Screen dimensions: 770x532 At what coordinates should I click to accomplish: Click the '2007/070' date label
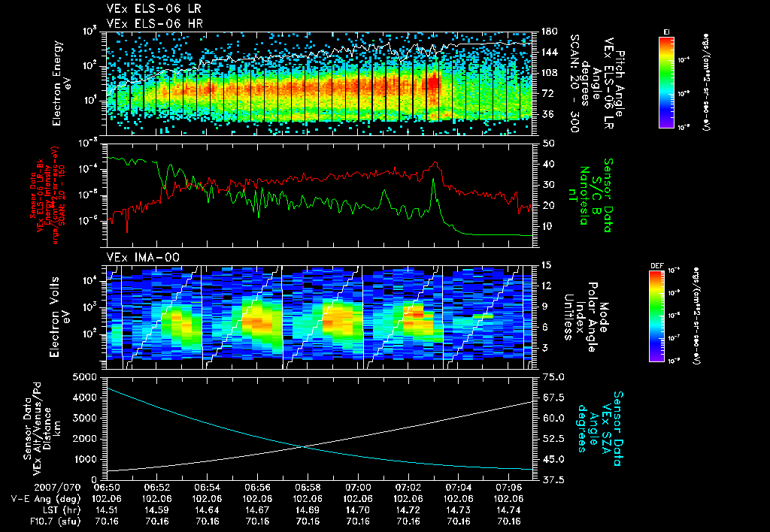coord(57,488)
